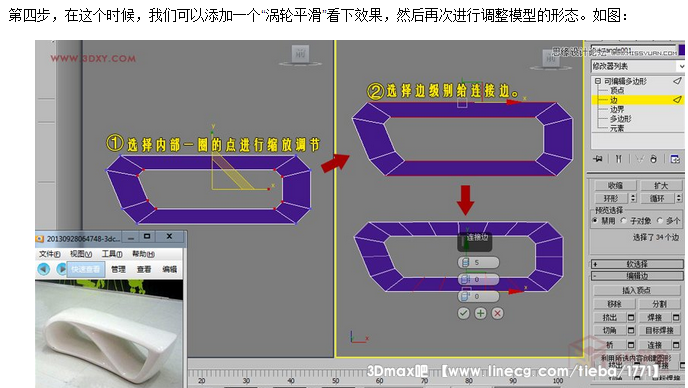Screen dimensions: 688x388
Task: Select 边界 sub-object level
Action: point(617,109)
